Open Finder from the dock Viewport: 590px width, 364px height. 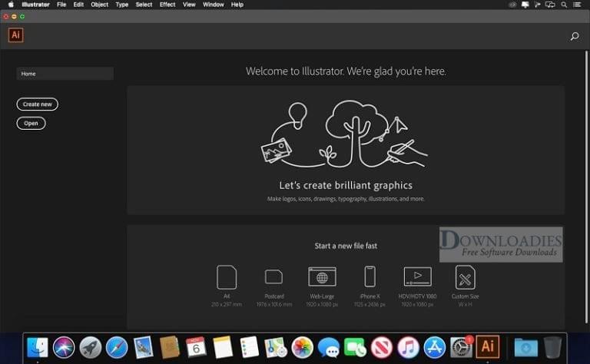(38, 347)
